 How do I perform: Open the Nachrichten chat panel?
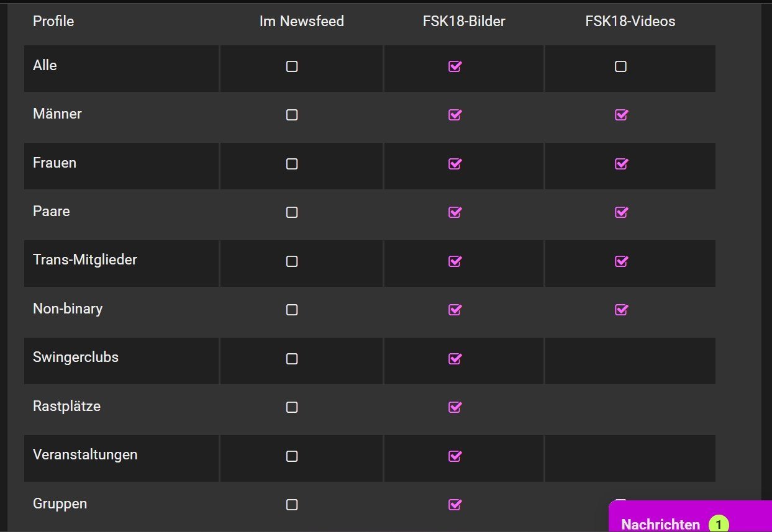(x=660, y=525)
